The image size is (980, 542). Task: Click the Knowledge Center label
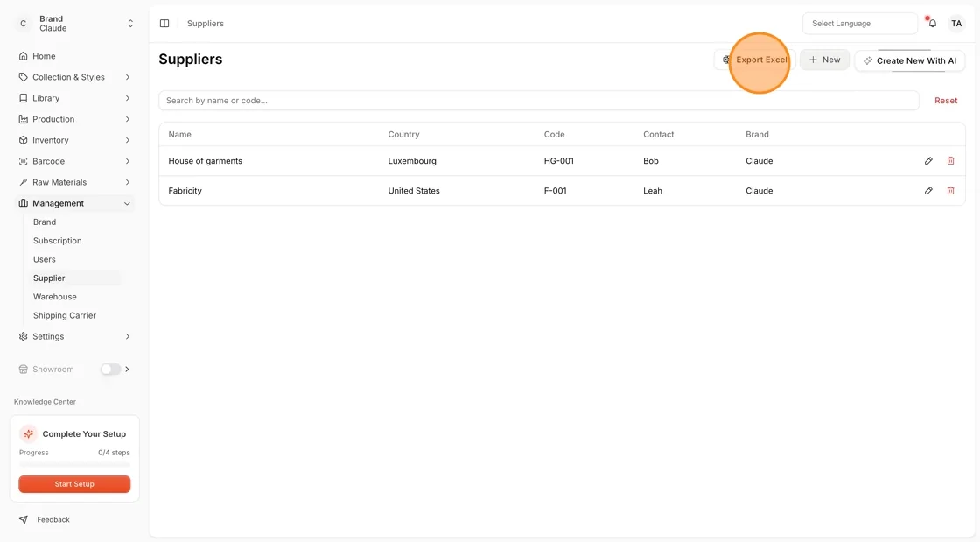(x=45, y=402)
